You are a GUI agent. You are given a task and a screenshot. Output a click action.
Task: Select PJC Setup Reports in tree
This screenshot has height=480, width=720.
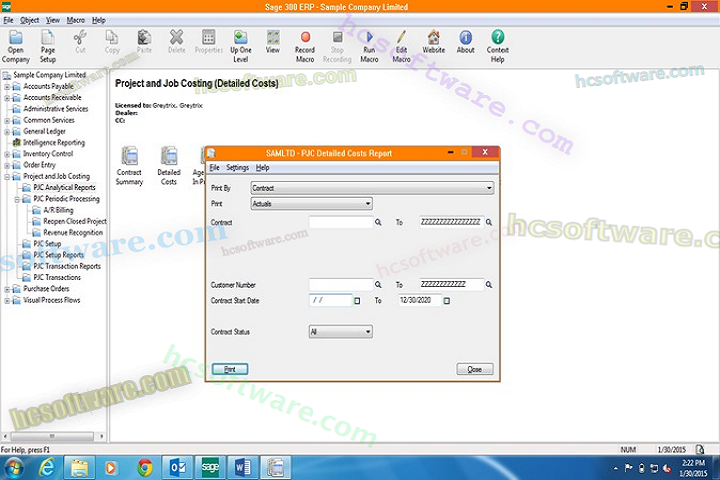[59, 255]
